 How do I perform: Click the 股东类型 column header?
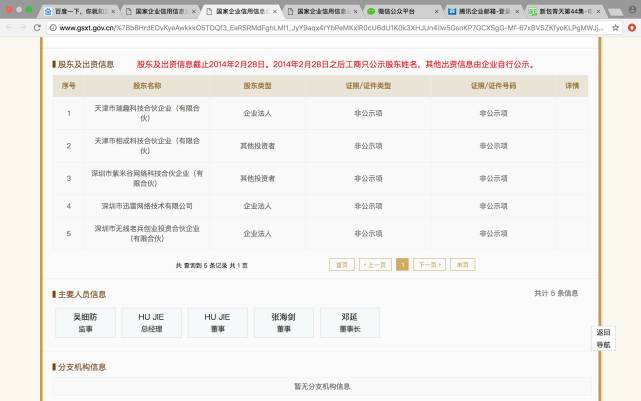(258, 86)
